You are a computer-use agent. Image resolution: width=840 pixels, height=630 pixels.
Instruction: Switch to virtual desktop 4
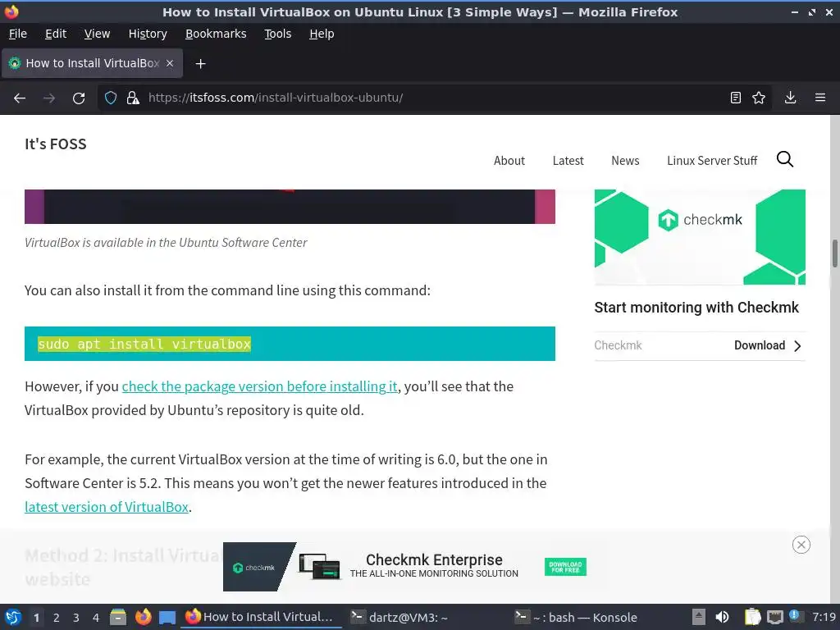click(96, 618)
